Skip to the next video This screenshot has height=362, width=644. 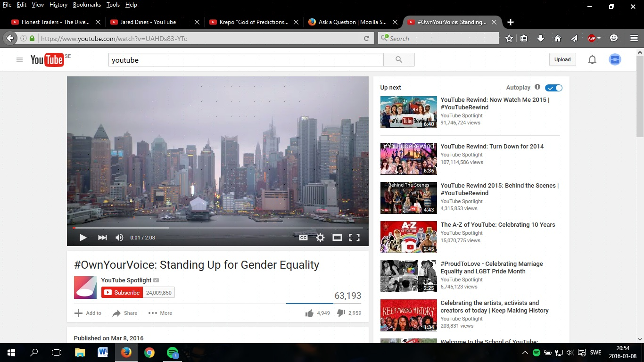tap(102, 238)
